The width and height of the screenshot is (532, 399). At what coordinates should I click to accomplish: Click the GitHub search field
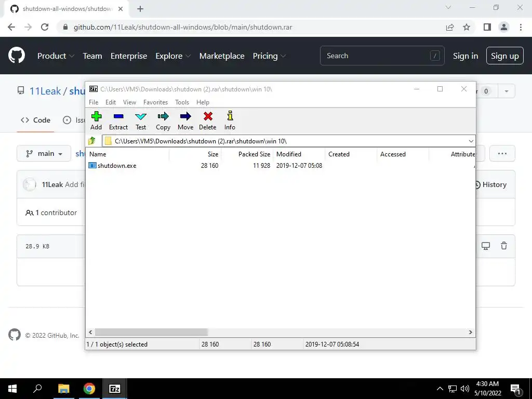(382, 56)
